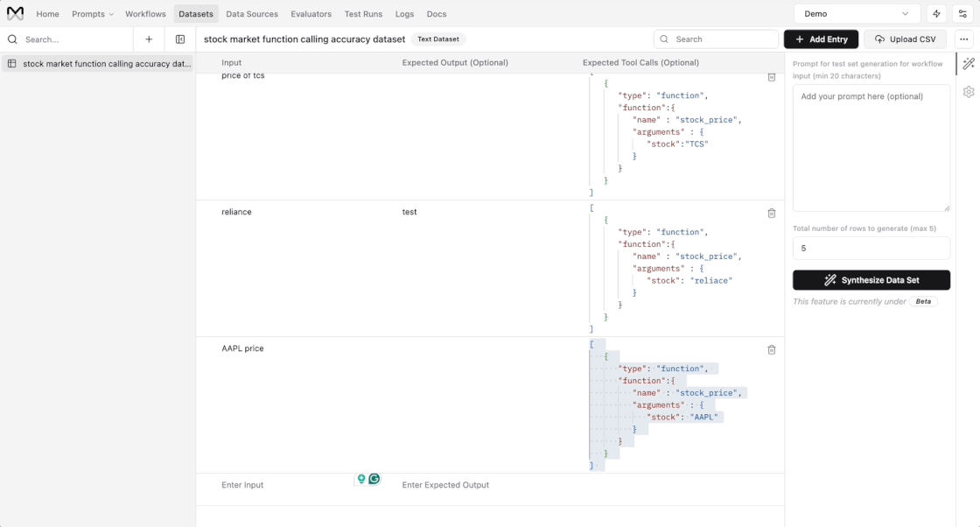This screenshot has width=980, height=527.
Task: Click the Add Entry button
Action: tap(822, 39)
